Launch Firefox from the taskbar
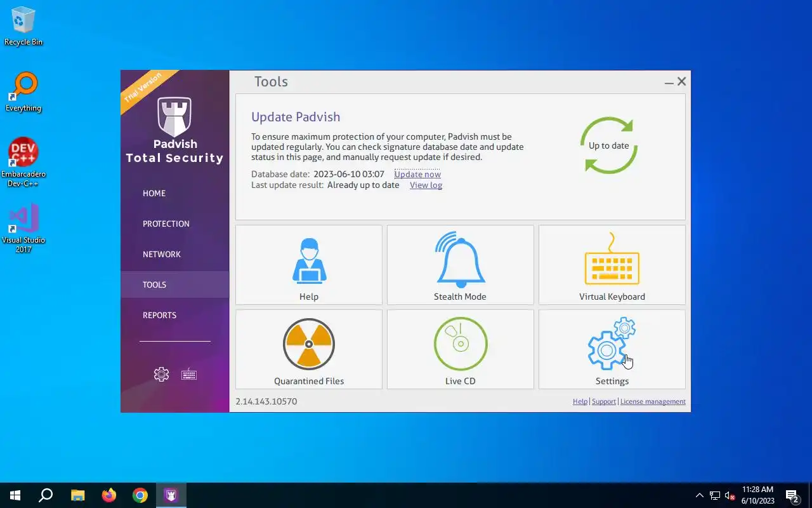Screen dimensions: 812x508 109,495
